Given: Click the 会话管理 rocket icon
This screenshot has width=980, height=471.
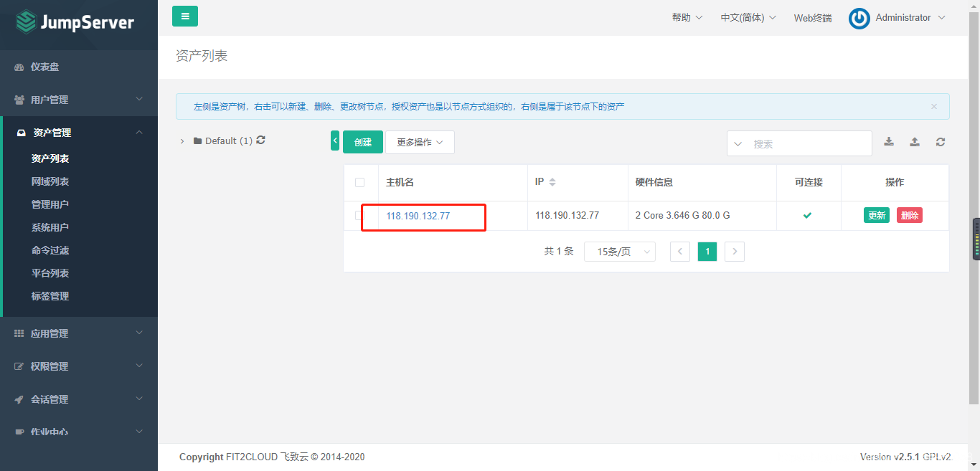Looking at the screenshot, I should 19,399.
